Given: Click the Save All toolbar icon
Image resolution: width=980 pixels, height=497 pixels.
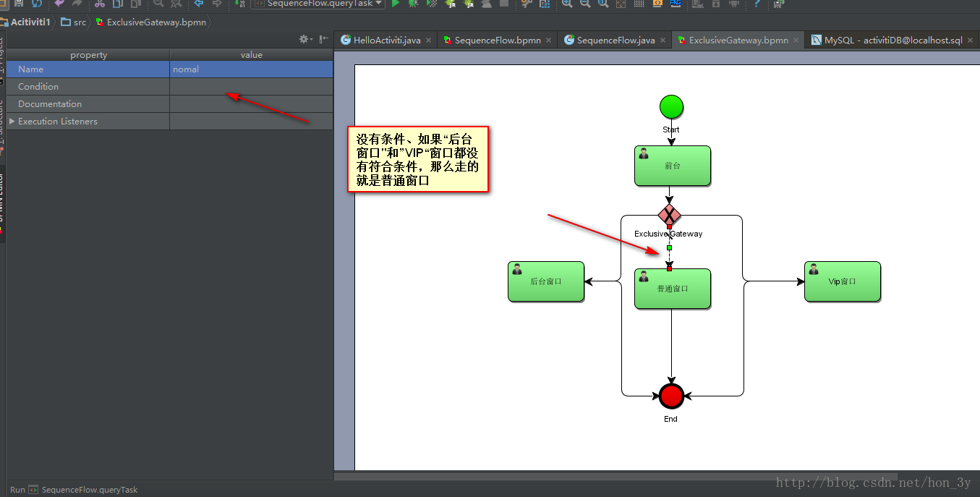Looking at the screenshot, I should (17, 3).
